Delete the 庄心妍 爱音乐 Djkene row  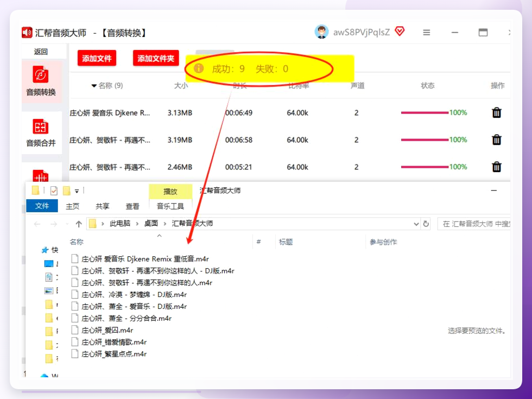click(x=496, y=113)
